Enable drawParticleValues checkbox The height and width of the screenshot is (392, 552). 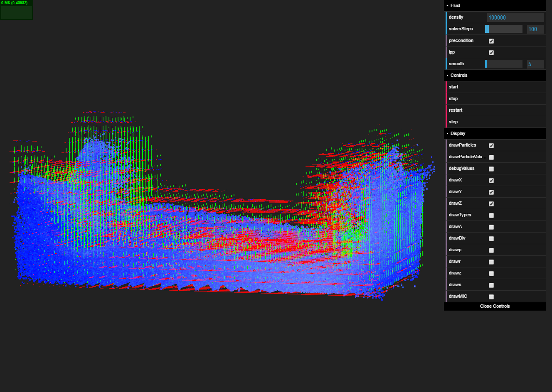click(x=491, y=157)
